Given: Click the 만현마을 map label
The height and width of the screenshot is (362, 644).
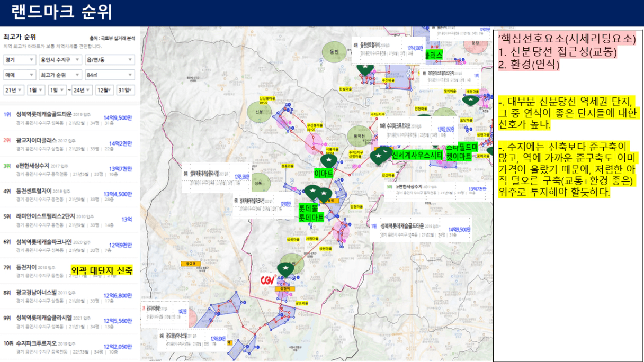Looking at the screenshot, I should (x=357, y=206).
